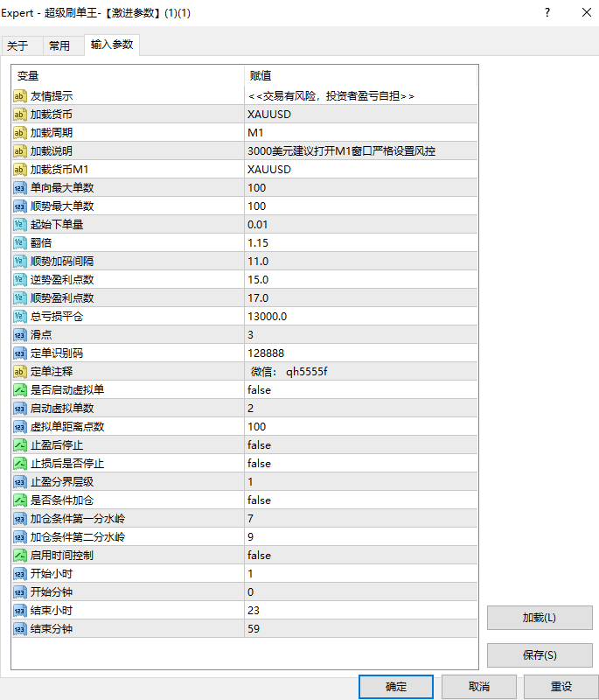
Task: Click the icon beside 顺势加码间隔
Action: point(19,261)
